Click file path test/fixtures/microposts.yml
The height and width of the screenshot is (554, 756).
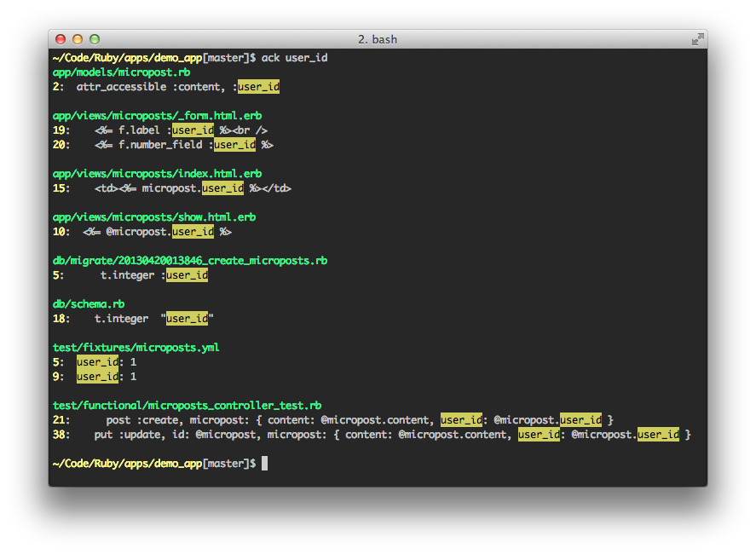click(x=136, y=348)
